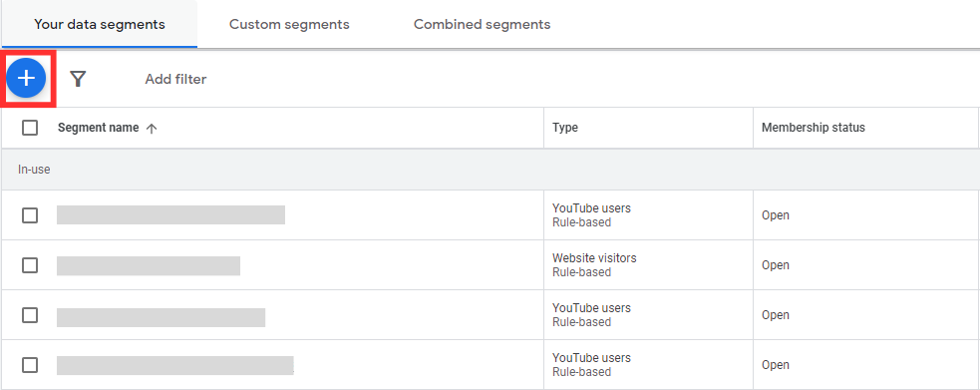
Task: Select the Your data segments tab
Action: pyautogui.click(x=100, y=24)
